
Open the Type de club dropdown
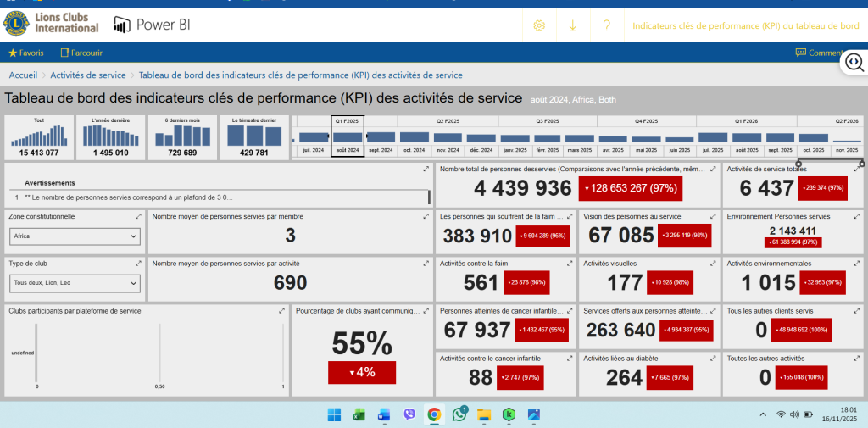74,283
